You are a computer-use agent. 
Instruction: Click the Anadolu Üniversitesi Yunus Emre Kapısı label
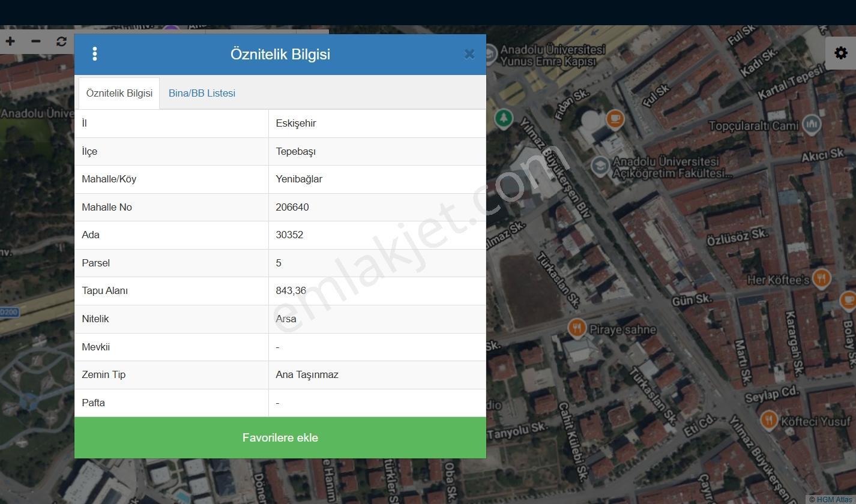[553, 55]
